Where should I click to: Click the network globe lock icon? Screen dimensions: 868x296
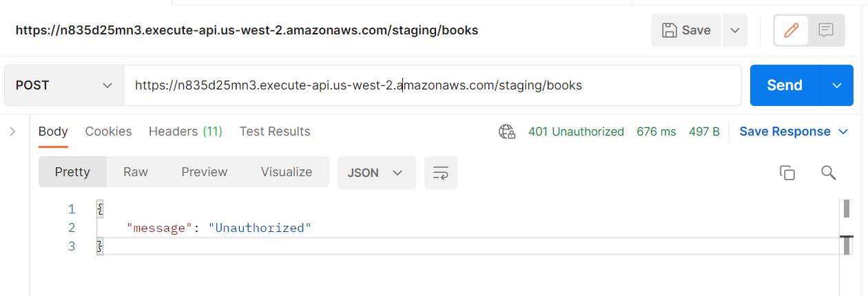coord(507,131)
